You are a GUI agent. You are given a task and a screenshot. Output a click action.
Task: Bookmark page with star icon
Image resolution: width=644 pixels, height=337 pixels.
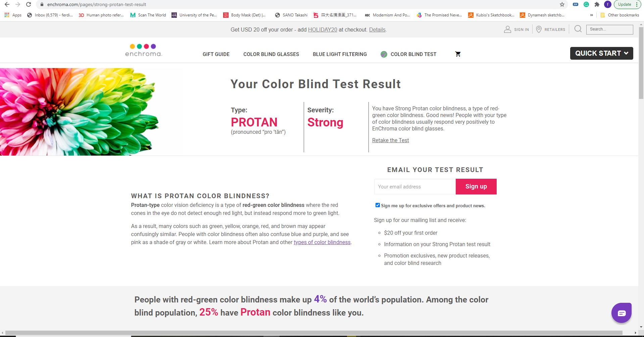tap(562, 4)
